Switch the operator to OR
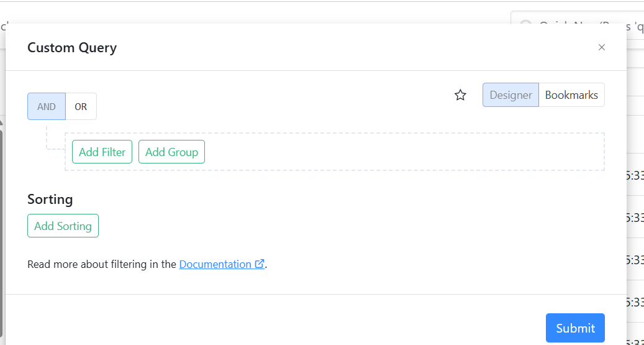The width and height of the screenshot is (644, 345). pyautogui.click(x=81, y=106)
